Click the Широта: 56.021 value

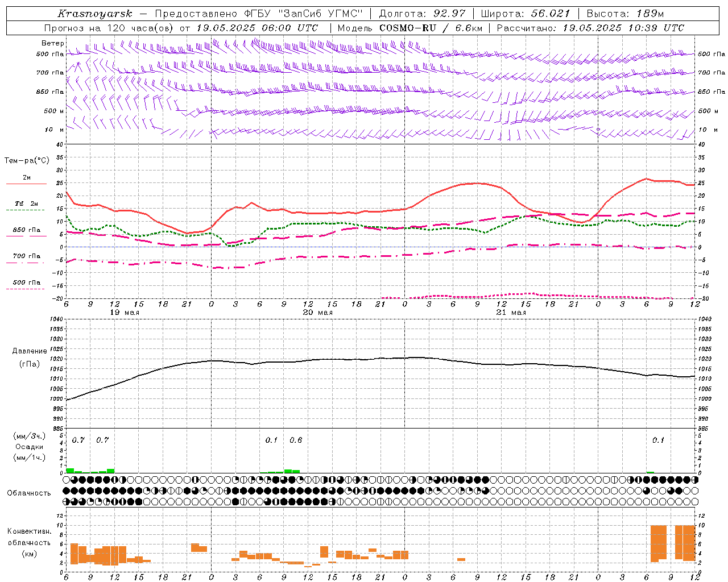pyautogui.click(x=526, y=14)
